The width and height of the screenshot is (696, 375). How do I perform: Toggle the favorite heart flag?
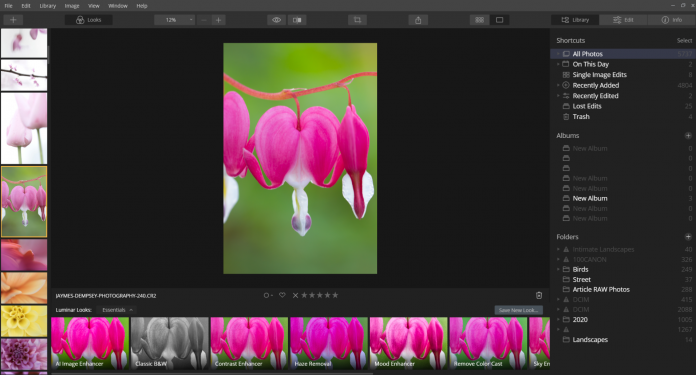click(x=282, y=295)
